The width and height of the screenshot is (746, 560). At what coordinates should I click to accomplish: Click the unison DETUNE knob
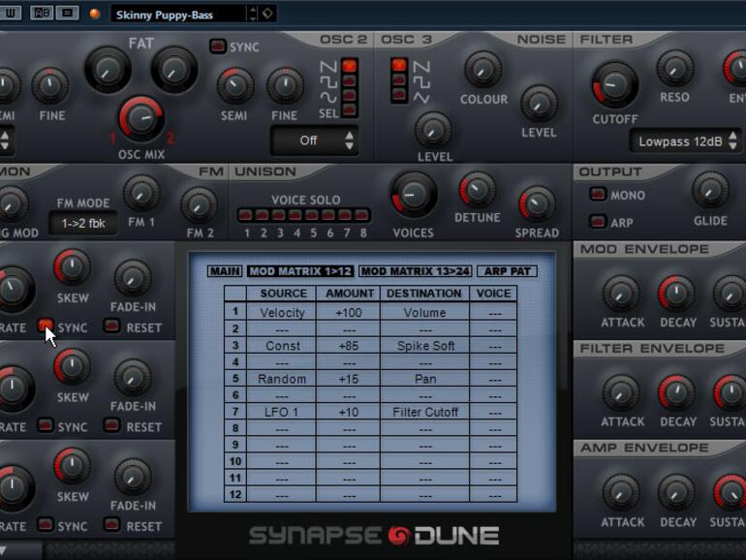click(x=478, y=190)
